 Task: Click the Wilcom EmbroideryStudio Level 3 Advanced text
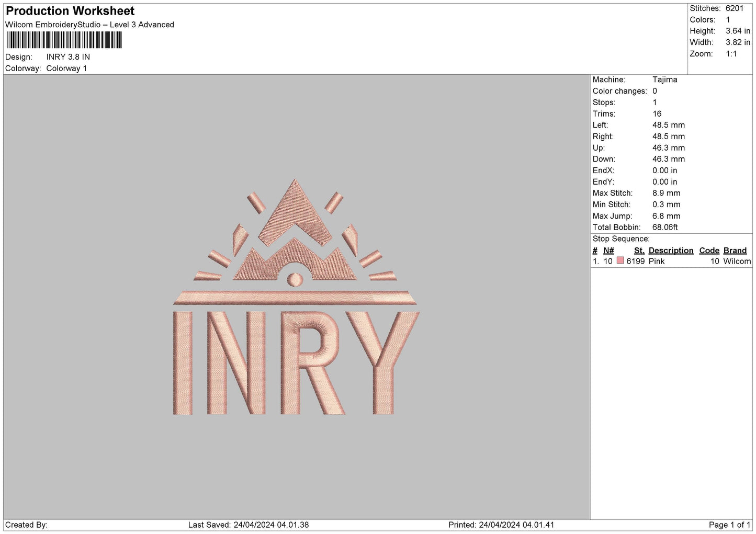point(89,25)
